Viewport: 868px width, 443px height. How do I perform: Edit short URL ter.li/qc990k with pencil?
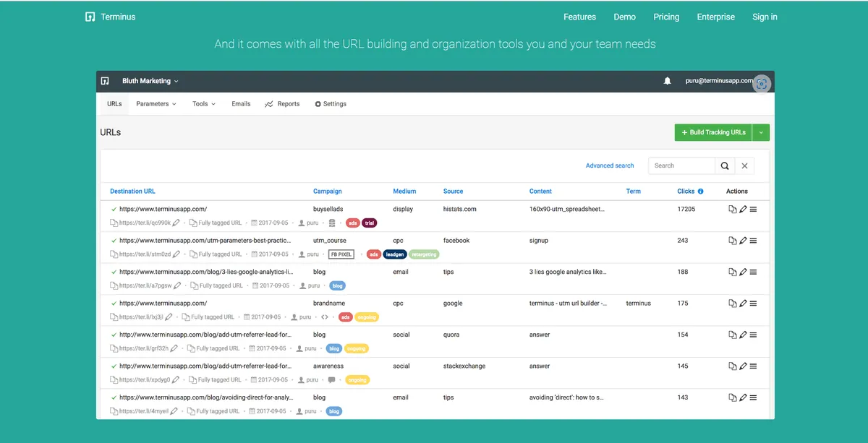click(176, 223)
